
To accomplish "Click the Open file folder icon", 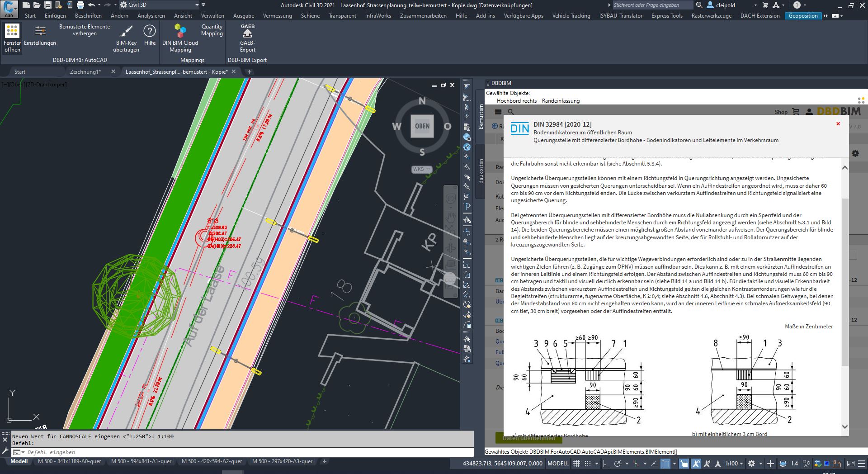I will [37, 5].
